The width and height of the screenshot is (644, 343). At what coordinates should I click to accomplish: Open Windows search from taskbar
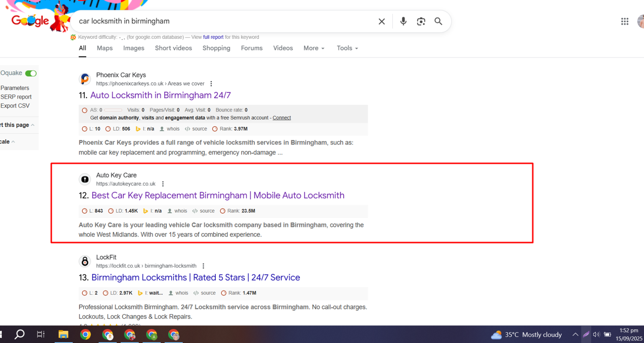[19, 335]
